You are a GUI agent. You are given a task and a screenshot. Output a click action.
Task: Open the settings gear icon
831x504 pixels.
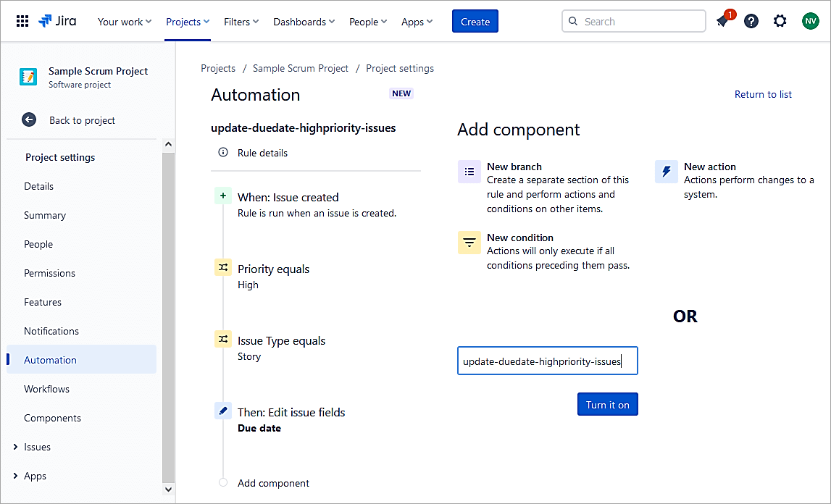pyautogui.click(x=780, y=21)
